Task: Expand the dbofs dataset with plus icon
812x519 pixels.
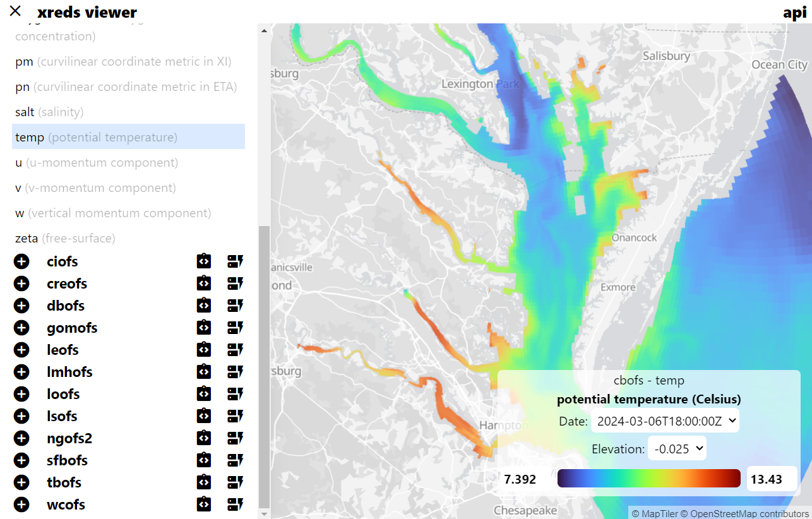Action: click(x=21, y=306)
